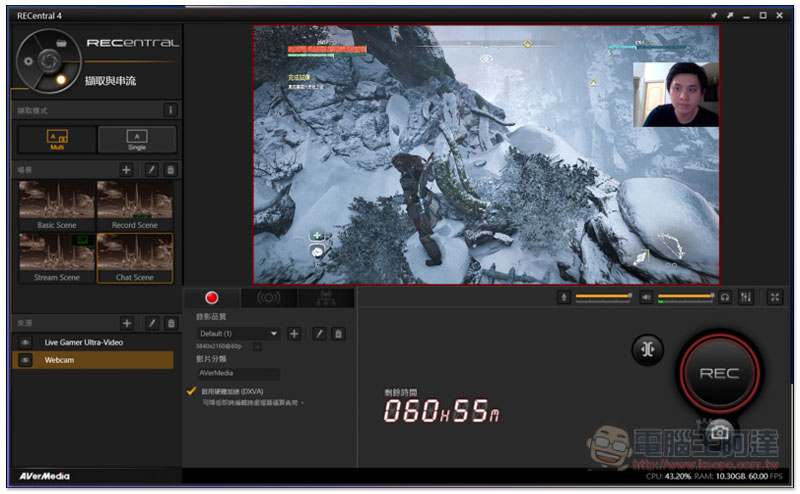
Task: Select the Webcam source row
Action: click(x=93, y=360)
